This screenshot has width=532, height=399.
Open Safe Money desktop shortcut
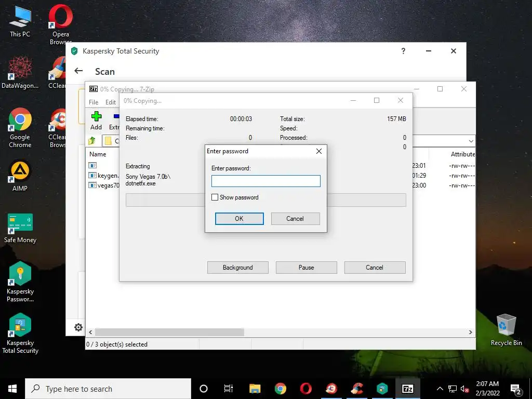coord(20,228)
